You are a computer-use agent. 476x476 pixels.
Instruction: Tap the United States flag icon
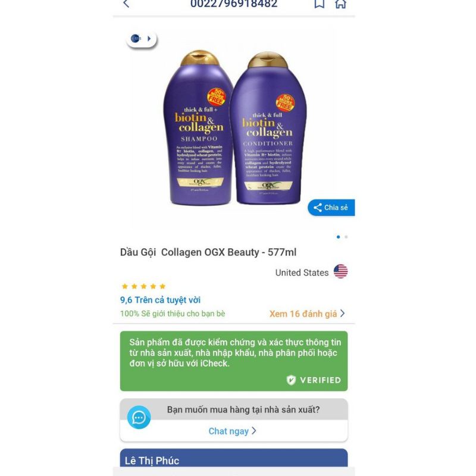coord(340,271)
